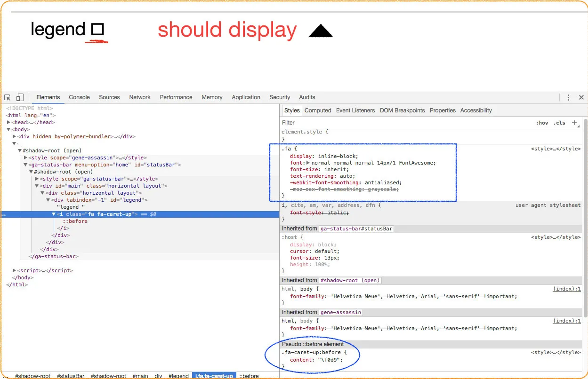588x379 pixels.
Task: Open the Sources tab
Action: click(x=109, y=97)
